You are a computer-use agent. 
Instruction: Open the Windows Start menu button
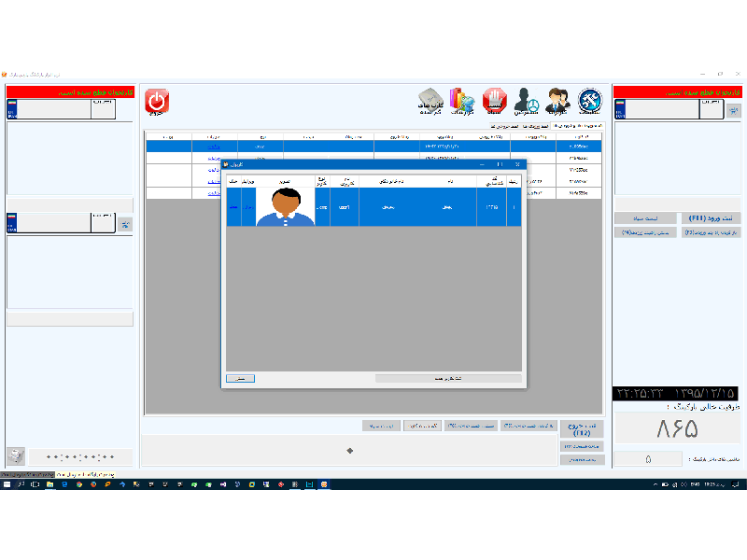click(x=7, y=484)
